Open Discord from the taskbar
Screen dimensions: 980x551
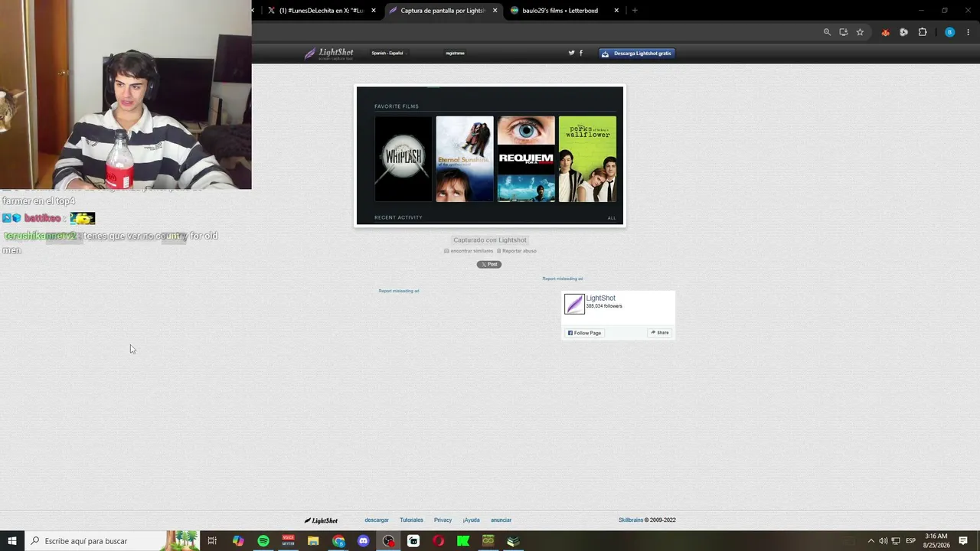[364, 541]
